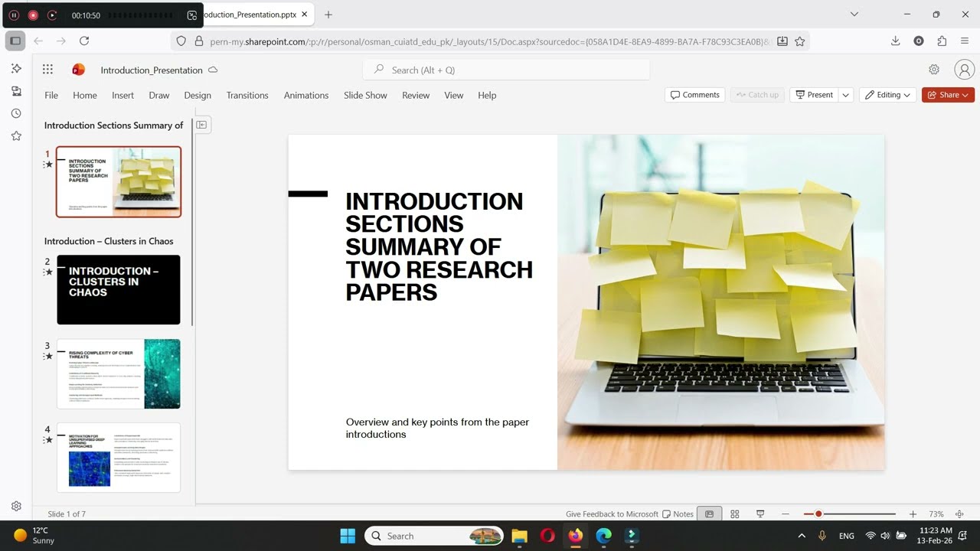Open the Microsoft 365 app launcher grid
The image size is (980, 551).
pyautogui.click(x=47, y=70)
